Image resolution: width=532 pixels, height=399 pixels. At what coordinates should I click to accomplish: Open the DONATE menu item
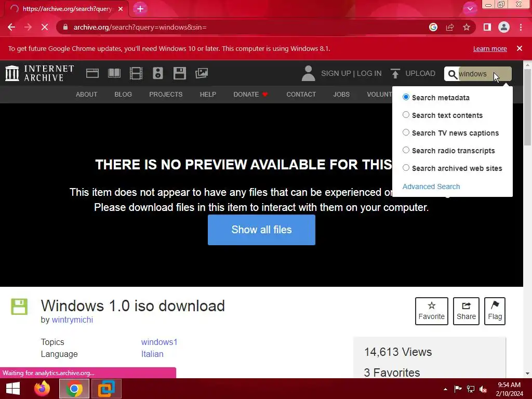click(250, 95)
